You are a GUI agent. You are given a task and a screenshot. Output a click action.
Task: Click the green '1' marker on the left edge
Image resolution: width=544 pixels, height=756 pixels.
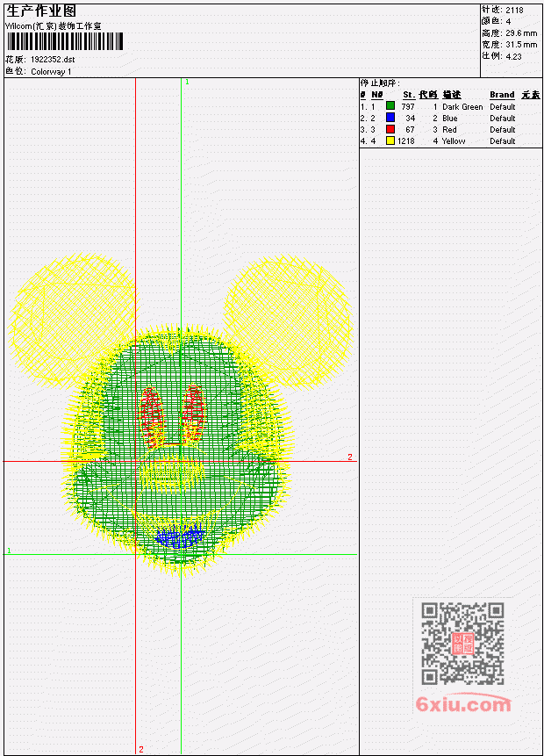9,551
